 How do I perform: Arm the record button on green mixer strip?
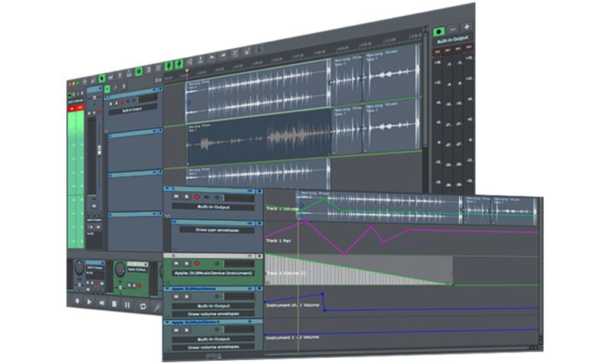(140, 286)
